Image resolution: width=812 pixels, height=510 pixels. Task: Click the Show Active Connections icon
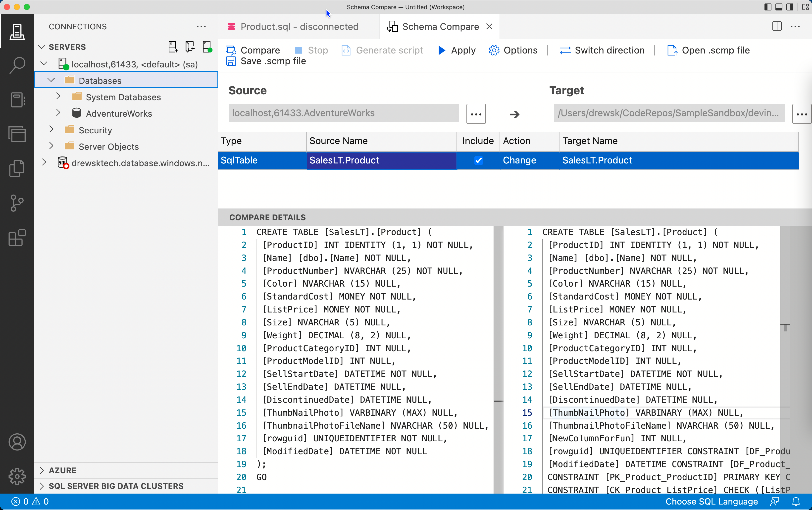207,47
